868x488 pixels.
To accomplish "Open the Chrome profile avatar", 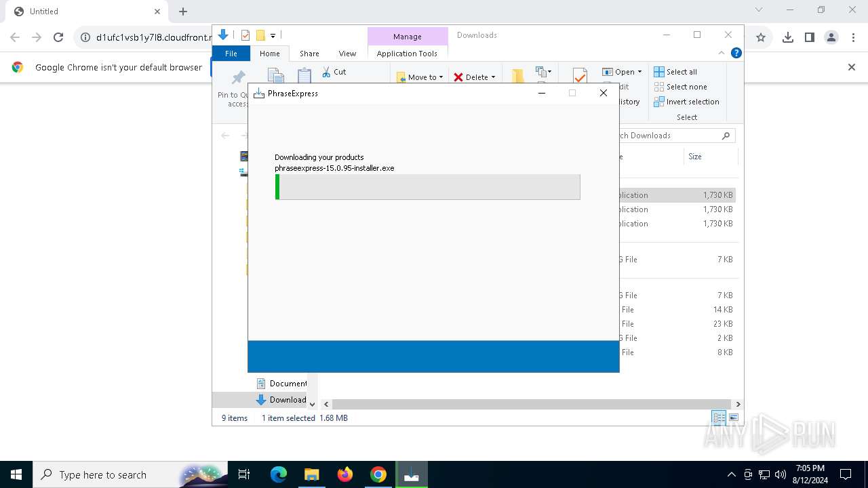I will click(831, 38).
